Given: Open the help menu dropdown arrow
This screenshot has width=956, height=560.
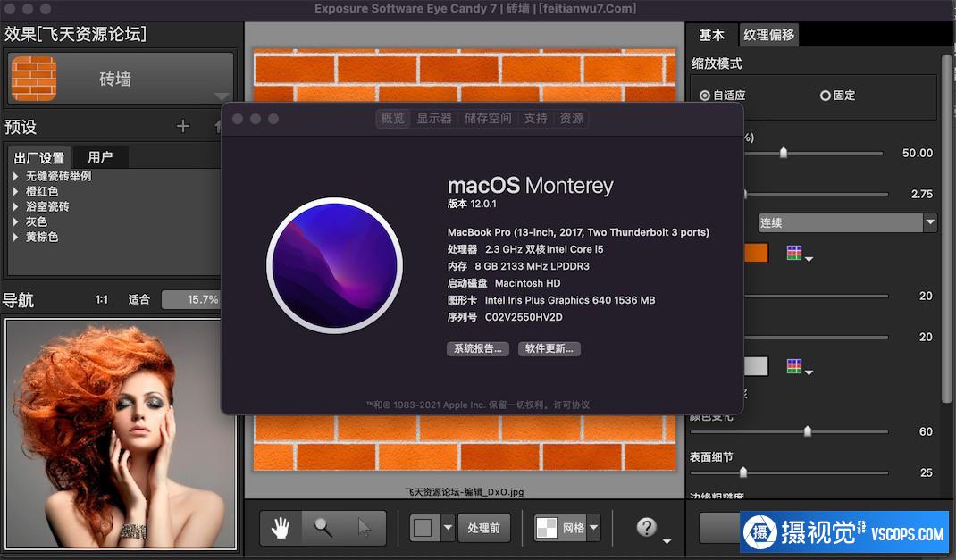Looking at the screenshot, I should pyautogui.click(x=667, y=541).
